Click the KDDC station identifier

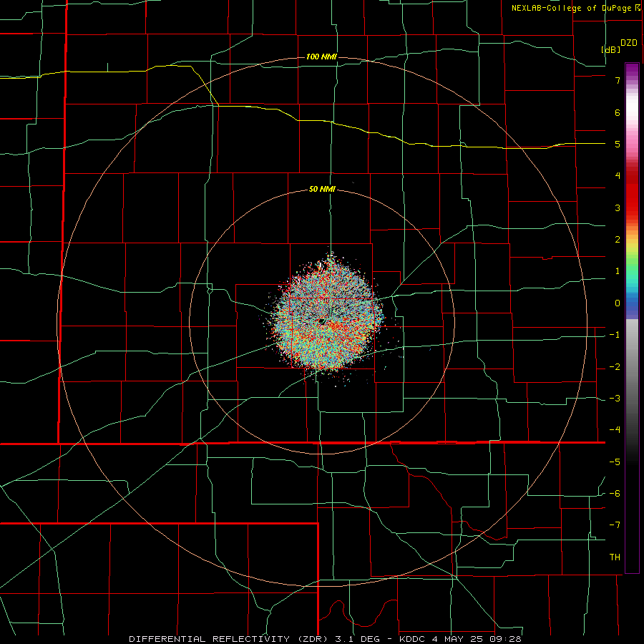coord(411,639)
